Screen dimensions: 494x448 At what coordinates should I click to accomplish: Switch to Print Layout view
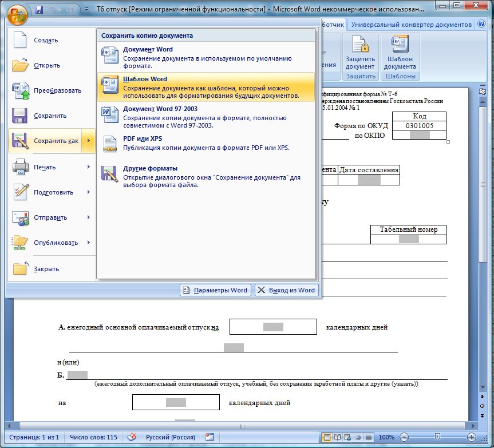click(x=327, y=437)
